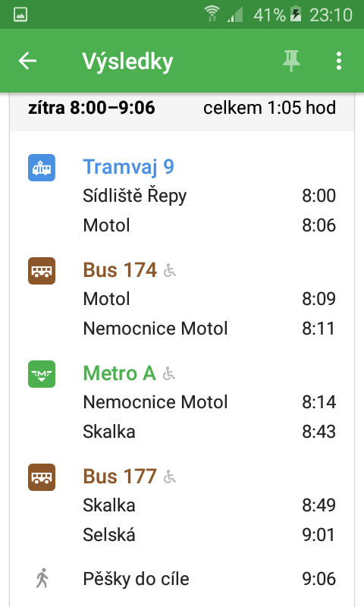Viewport: 364px width, 607px height.
Task: Tap the Selská stop row
Action: tap(209, 535)
